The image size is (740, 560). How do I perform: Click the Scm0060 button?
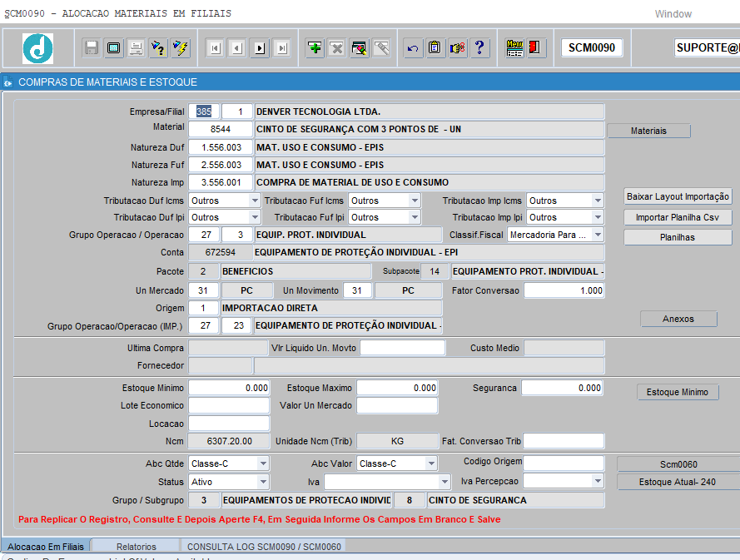point(678,464)
